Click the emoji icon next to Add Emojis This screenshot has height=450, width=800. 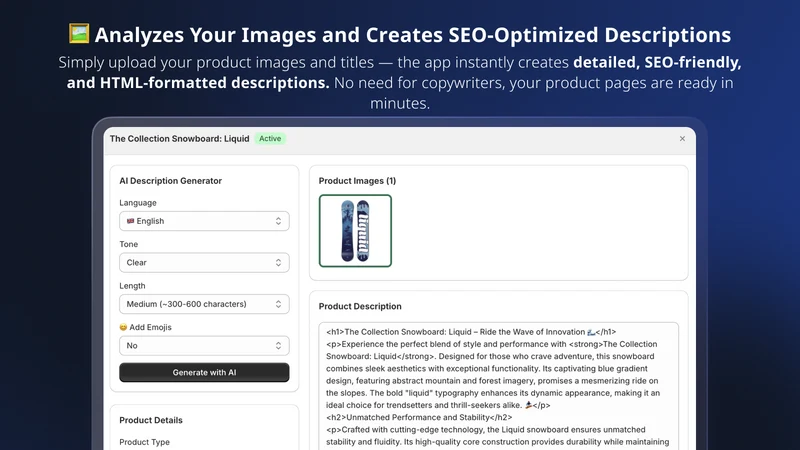point(123,327)
